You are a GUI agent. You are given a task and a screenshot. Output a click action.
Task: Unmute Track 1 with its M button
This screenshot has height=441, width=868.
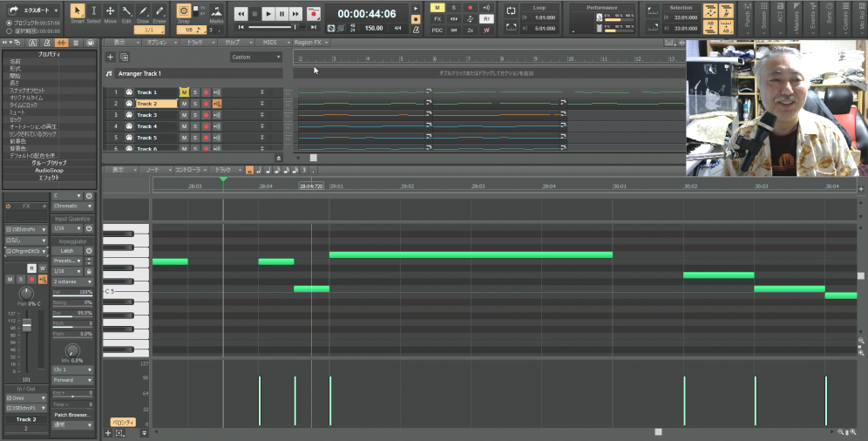(x=184, y=92)
